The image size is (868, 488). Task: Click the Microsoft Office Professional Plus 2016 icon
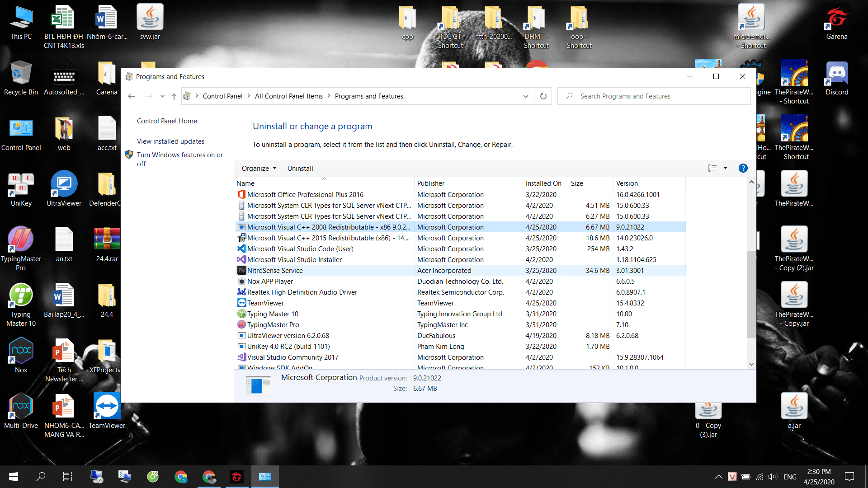coord(241,194)
